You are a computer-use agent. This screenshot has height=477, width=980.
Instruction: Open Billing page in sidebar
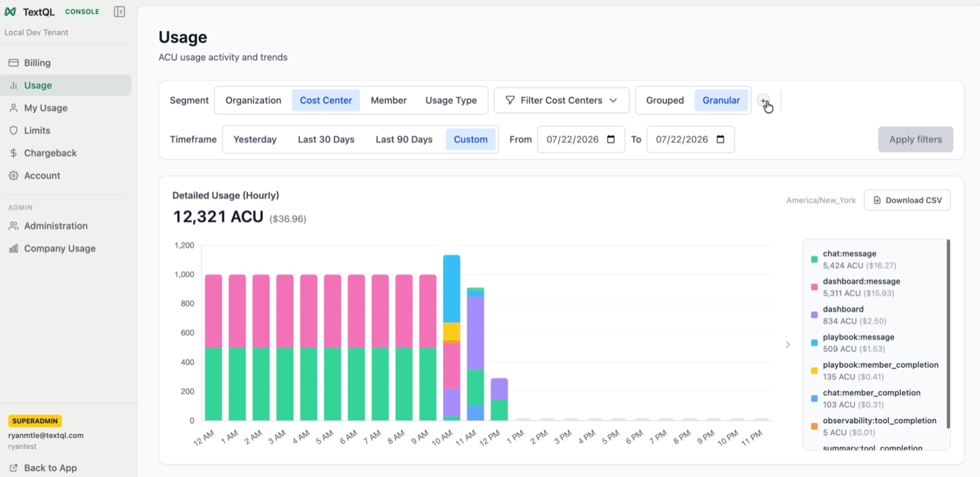pos(65,63)
